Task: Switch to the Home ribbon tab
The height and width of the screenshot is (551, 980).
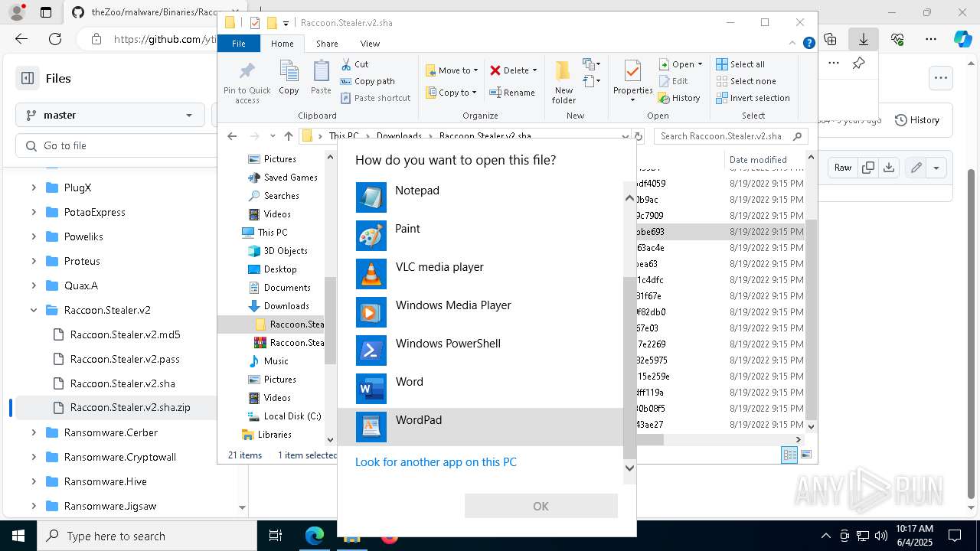Action: [282, 44]
